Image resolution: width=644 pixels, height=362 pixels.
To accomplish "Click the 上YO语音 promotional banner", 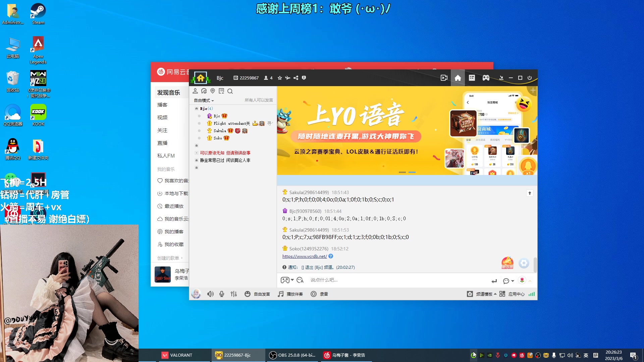I will pos(407,131).
